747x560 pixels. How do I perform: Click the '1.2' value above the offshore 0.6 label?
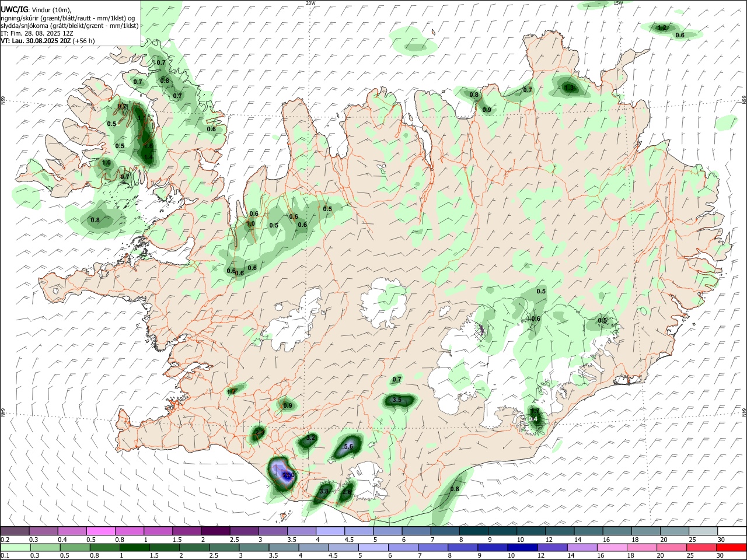[x=662, y=28]
